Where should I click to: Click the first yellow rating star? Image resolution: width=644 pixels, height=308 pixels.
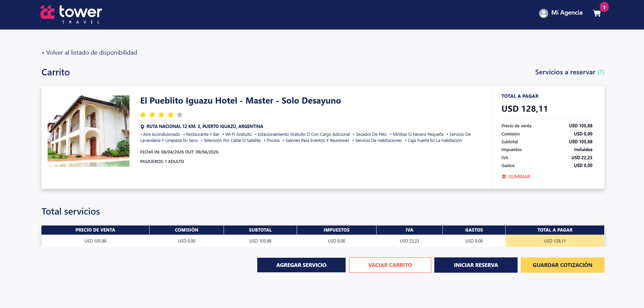coord(143,115)
